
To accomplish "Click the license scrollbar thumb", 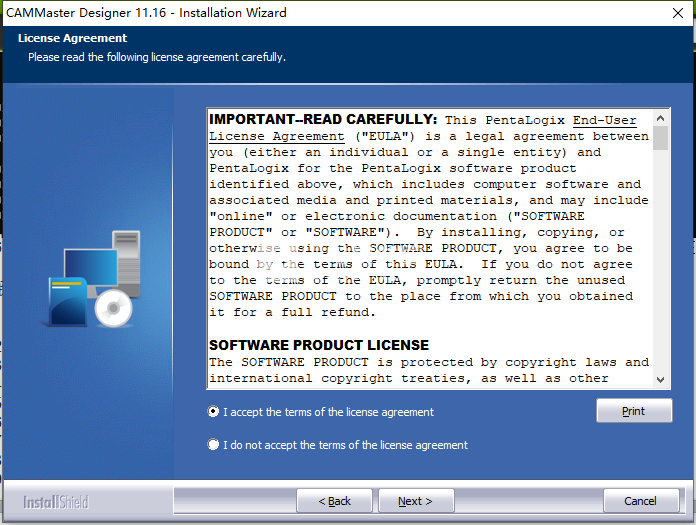I will click(x=660, y=138).
